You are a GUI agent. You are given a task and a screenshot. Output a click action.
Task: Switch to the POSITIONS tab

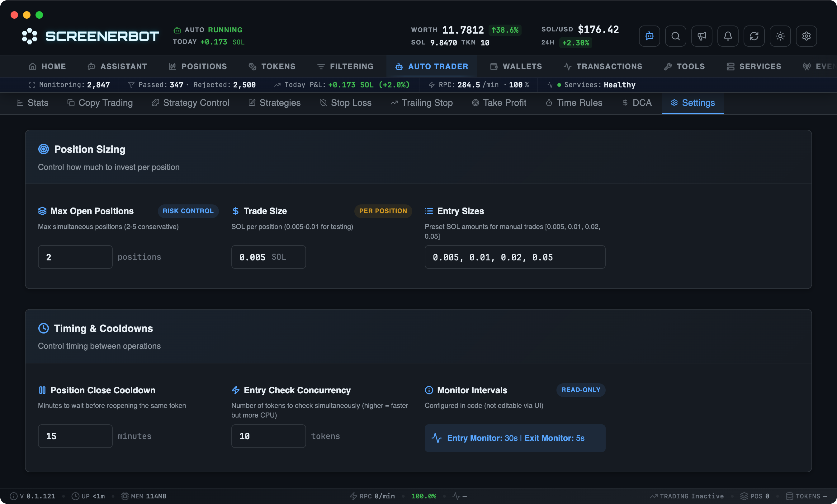click(198, 66)
